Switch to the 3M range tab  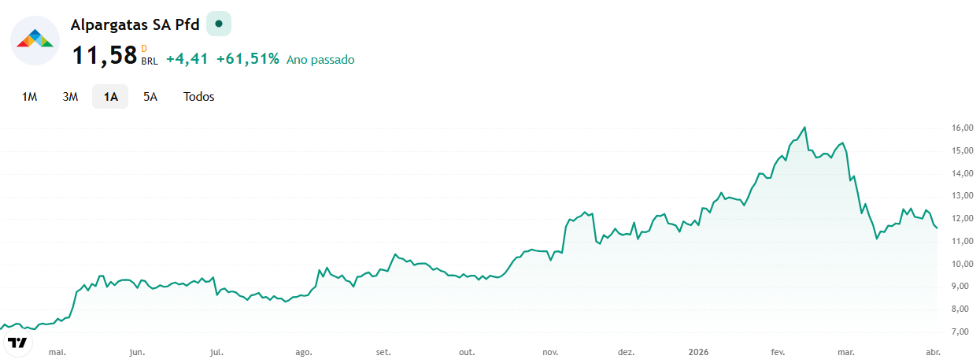(x=70, y=97)
